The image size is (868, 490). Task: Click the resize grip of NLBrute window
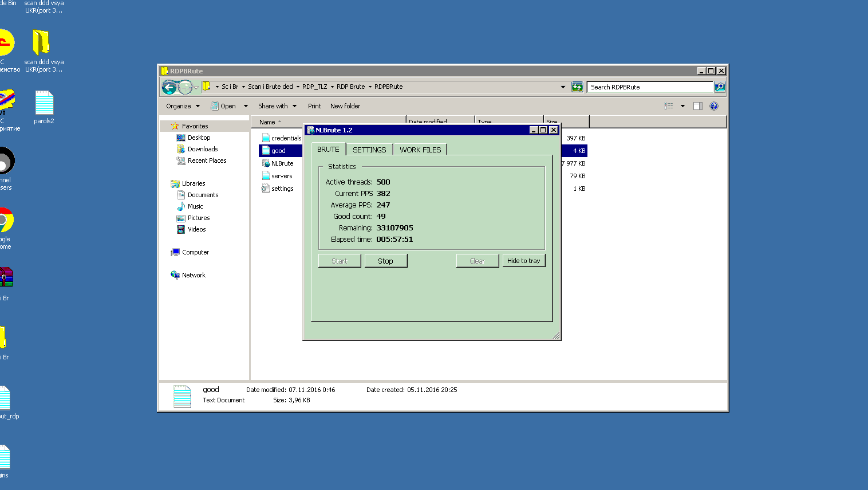pyautogui.click(x=556, y=335)
